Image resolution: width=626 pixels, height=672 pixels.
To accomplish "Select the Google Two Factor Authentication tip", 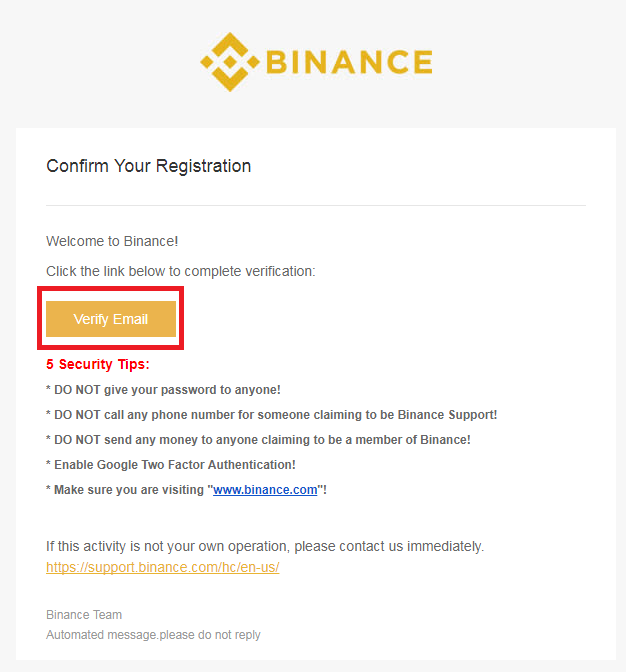I will coord(171,465).
